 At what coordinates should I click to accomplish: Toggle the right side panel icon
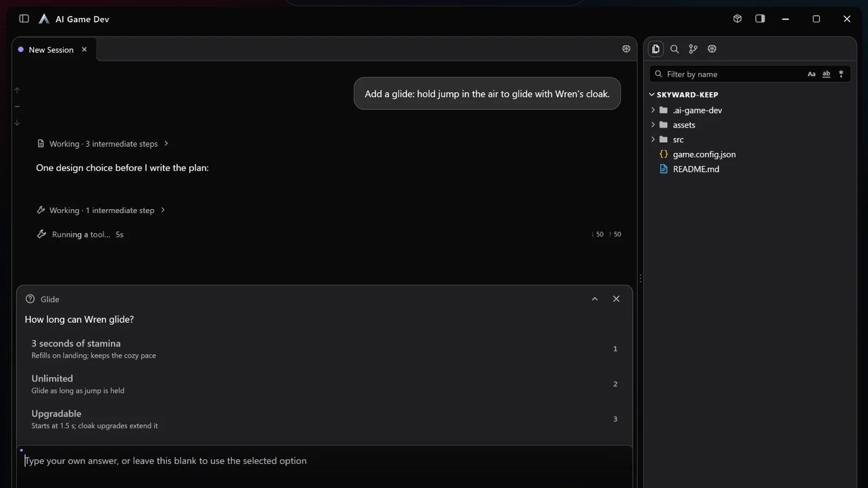click(x=760, y=18)
